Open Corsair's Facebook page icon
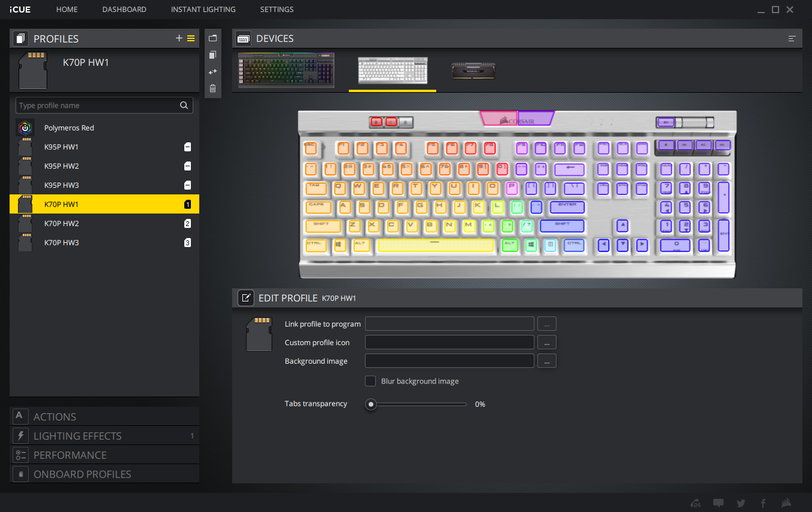Screen dimensions: 812x512 click(x=763, y=503)
